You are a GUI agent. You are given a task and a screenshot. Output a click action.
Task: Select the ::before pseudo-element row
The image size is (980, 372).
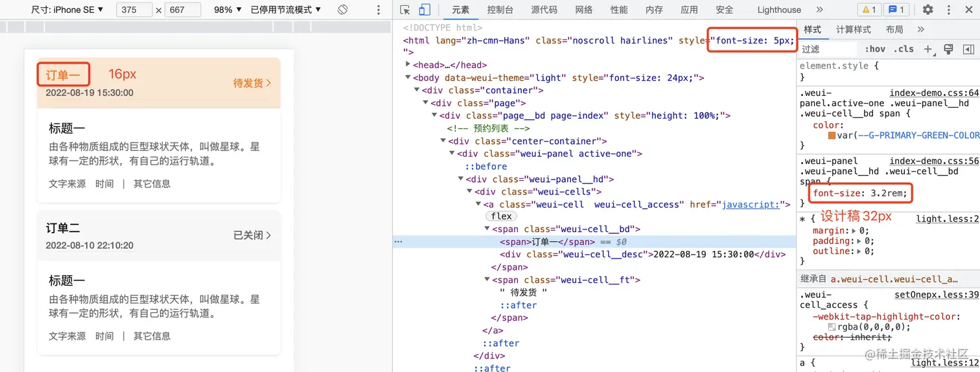(486, 167)
